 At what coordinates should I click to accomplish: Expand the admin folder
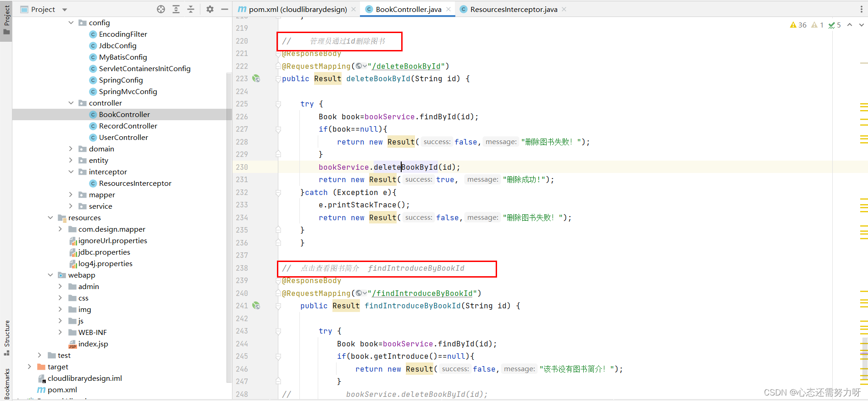click(x=60, y=286)
